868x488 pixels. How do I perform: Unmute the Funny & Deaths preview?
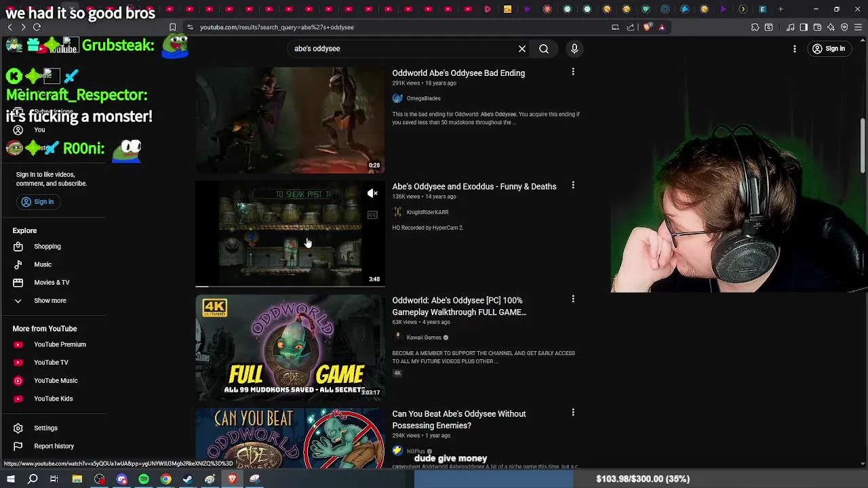(x=372, y=194)
